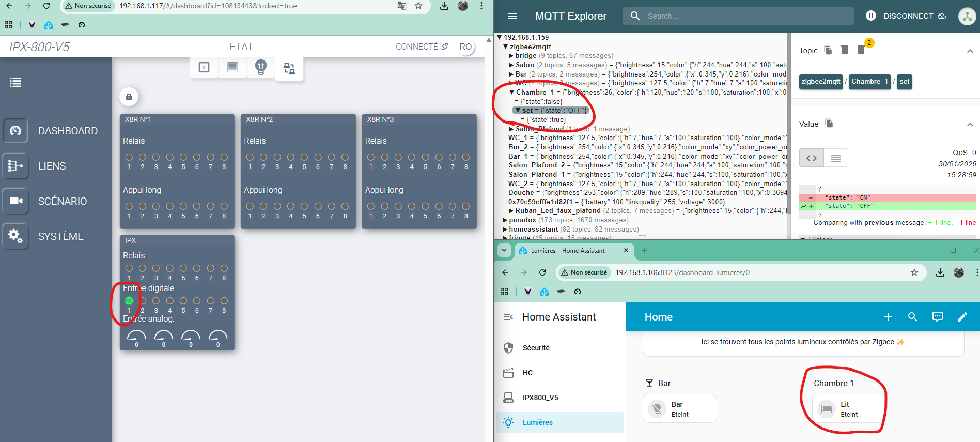Image resolution: width=980 pixels, height=442 pixels.
Task: Toggle IPX digital input 1 green indicator
Action: pos(129,301)
